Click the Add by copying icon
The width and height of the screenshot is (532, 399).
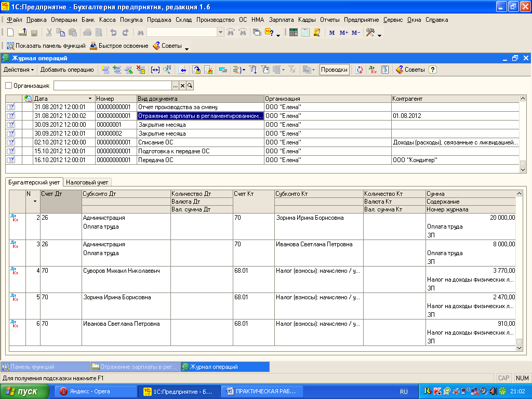coord(117,70)
